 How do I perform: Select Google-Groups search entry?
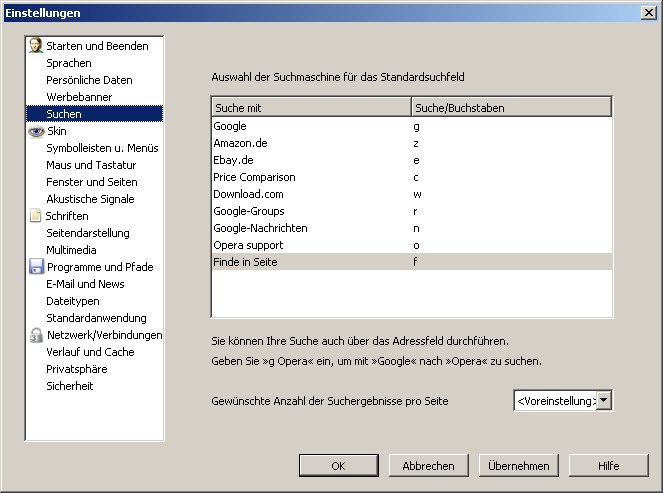click(x=412, y=211)
